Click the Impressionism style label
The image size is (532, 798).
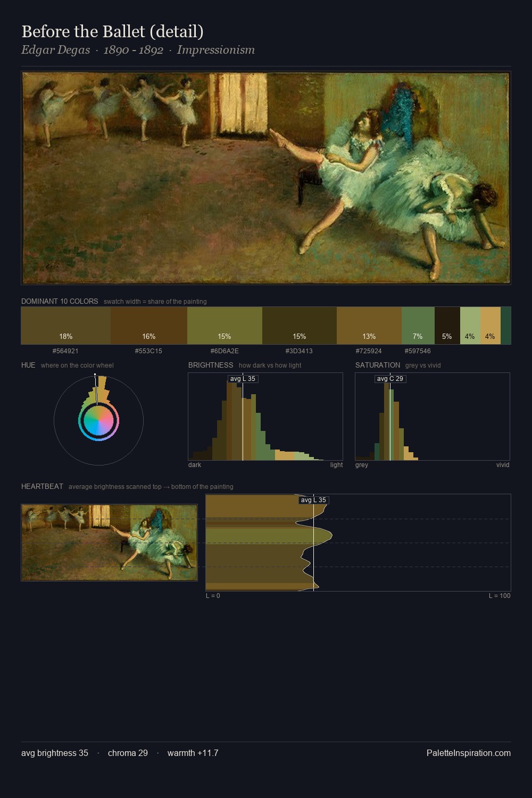(x=216, y=50)
